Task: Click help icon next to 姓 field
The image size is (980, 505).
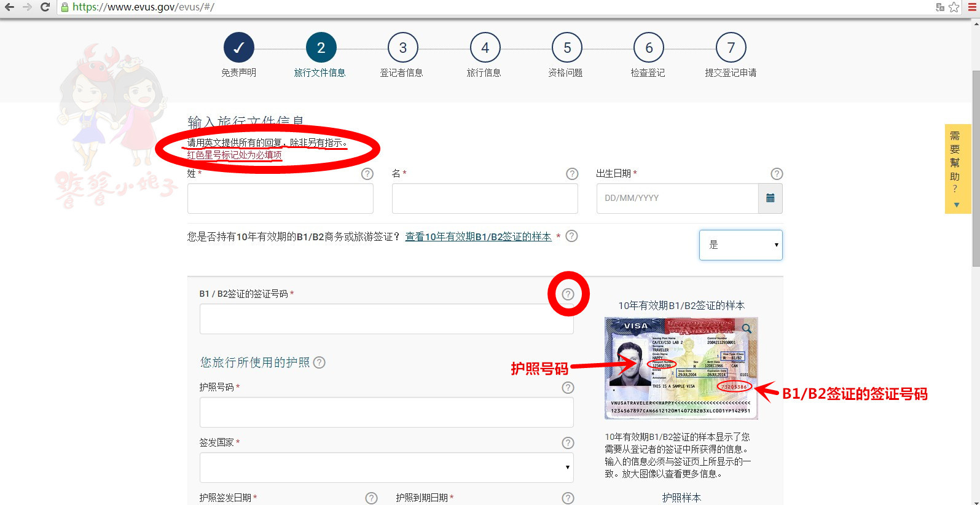Action: coord(367,174)
